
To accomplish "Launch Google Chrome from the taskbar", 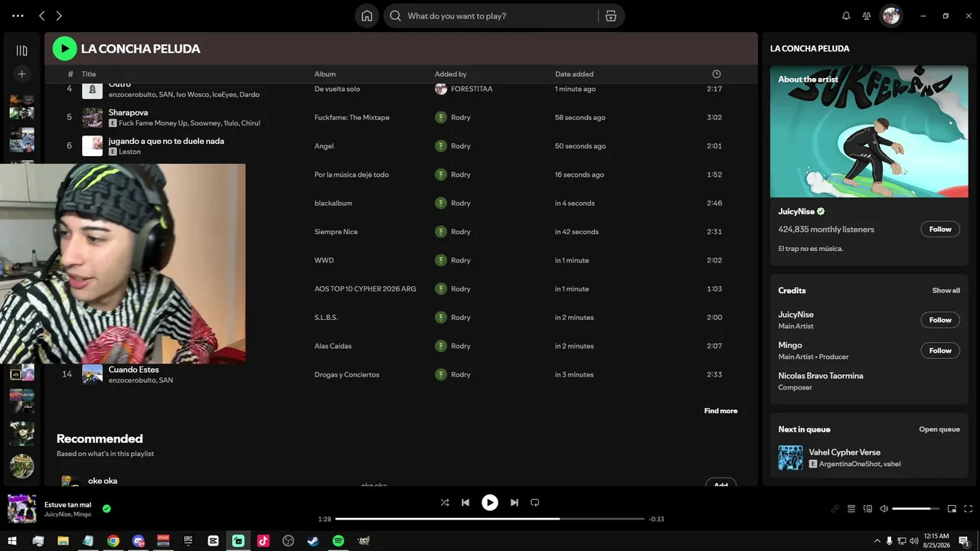I will click(113, 541).
